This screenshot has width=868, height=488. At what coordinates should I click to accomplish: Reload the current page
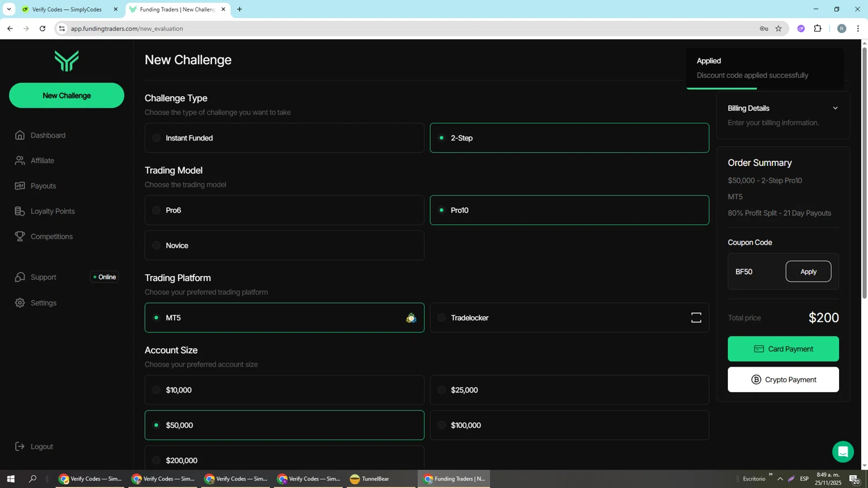(42, 28)
